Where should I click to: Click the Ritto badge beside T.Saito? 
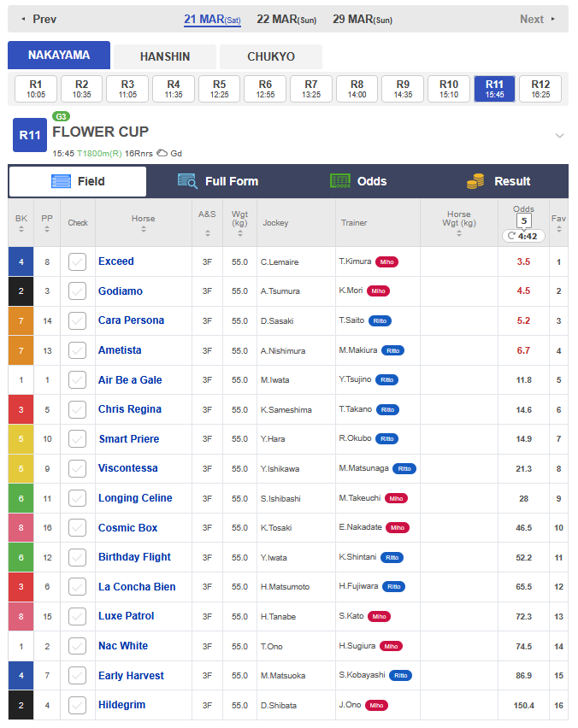point(380,320)
